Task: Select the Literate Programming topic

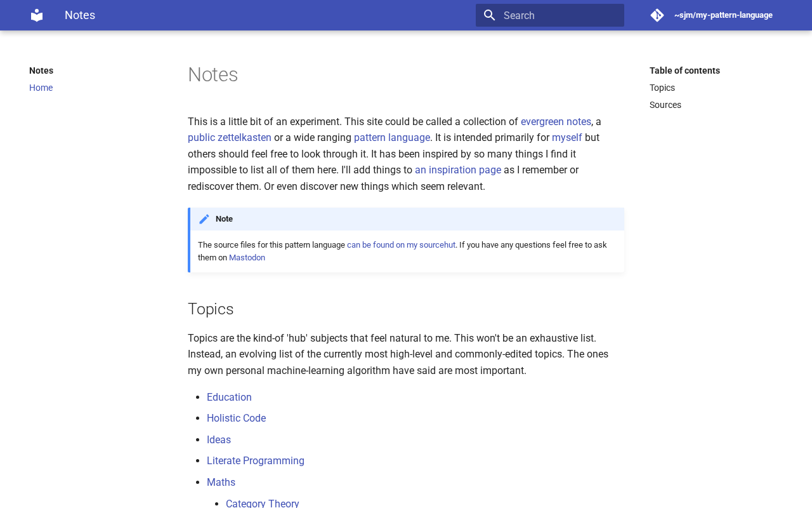Action: 256,461
